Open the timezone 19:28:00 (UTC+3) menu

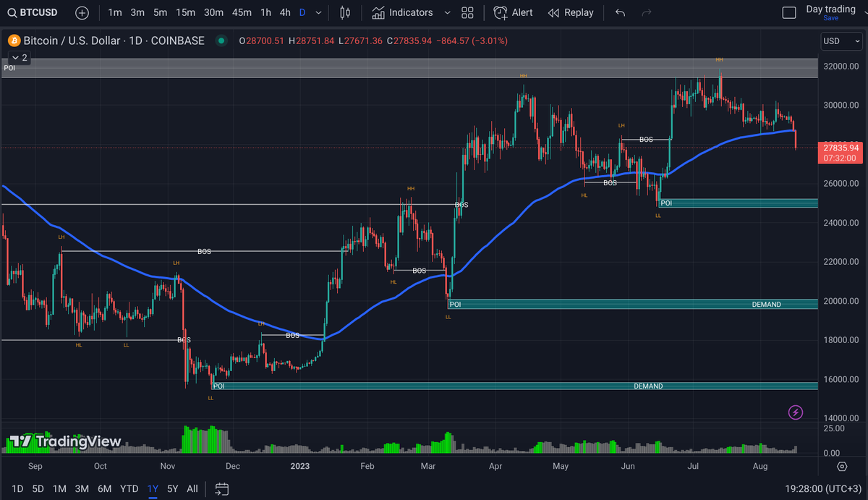point(822,489)
